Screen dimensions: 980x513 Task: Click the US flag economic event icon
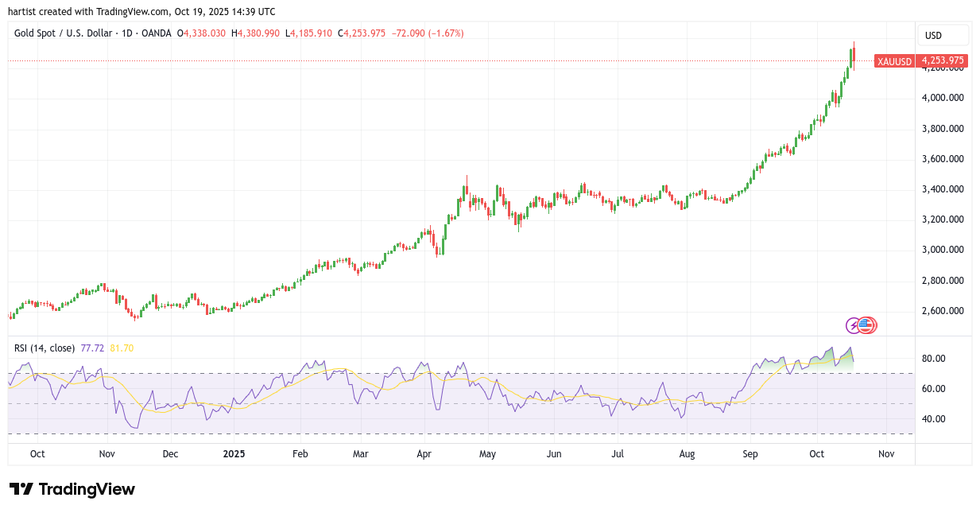click(866, 325)
